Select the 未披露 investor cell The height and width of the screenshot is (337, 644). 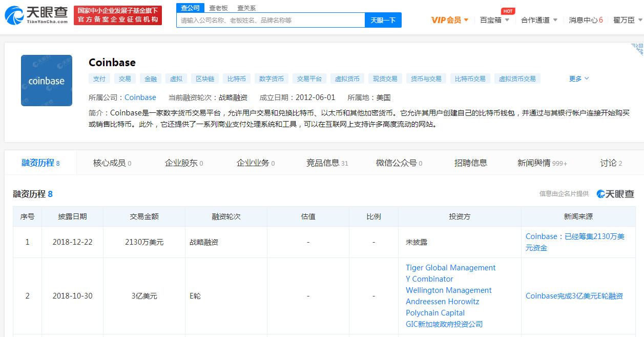[460, 242]
